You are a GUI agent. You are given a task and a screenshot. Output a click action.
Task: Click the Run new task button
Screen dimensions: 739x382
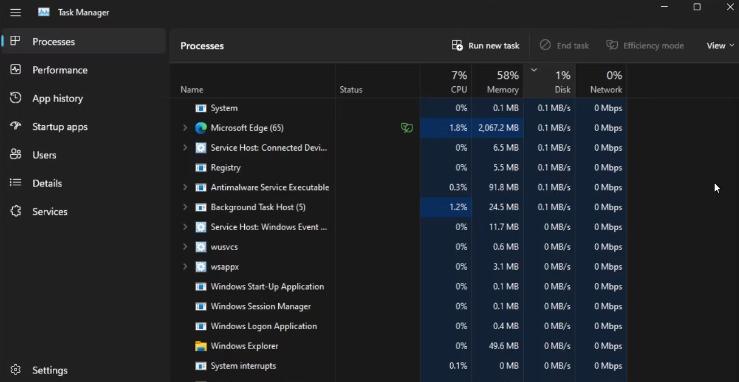(485, 45)
